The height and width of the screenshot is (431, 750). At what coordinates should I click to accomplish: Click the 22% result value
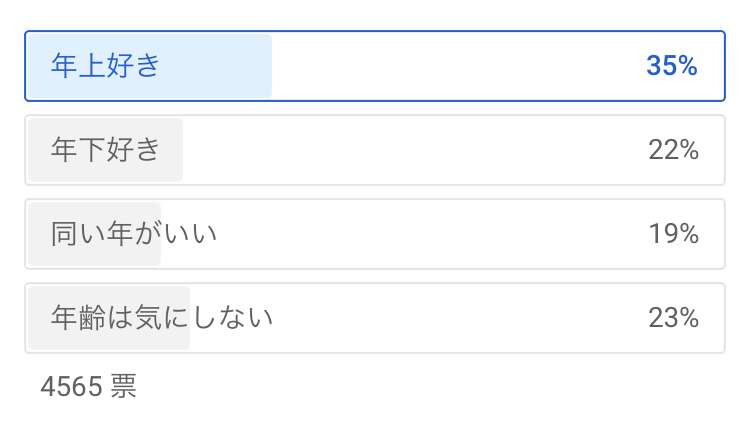(673, 150)
